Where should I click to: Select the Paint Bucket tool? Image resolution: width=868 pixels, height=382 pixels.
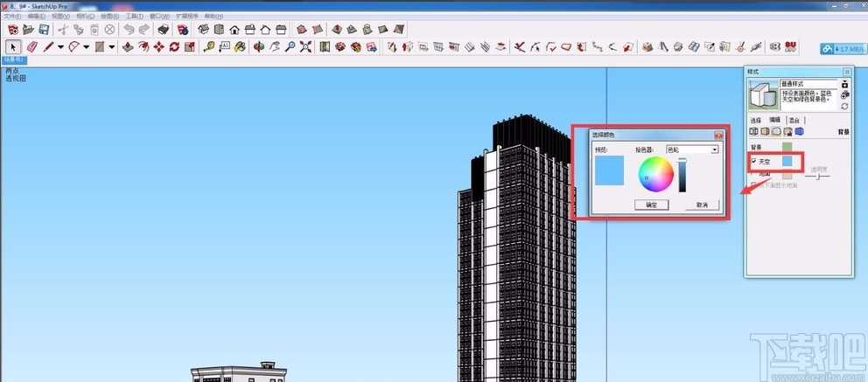coord(240,46)
